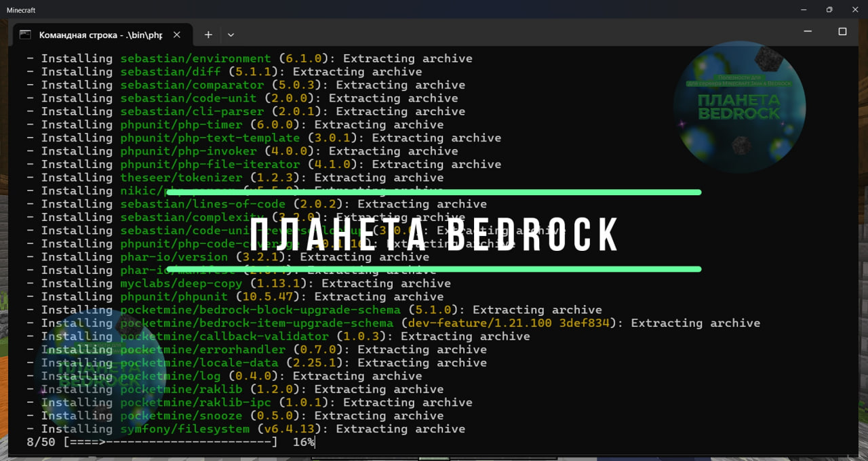This screenshot has height=461, width=868.
Task: Click the sebastian/lines-of-code package name
Action: [x=203, y=204]
